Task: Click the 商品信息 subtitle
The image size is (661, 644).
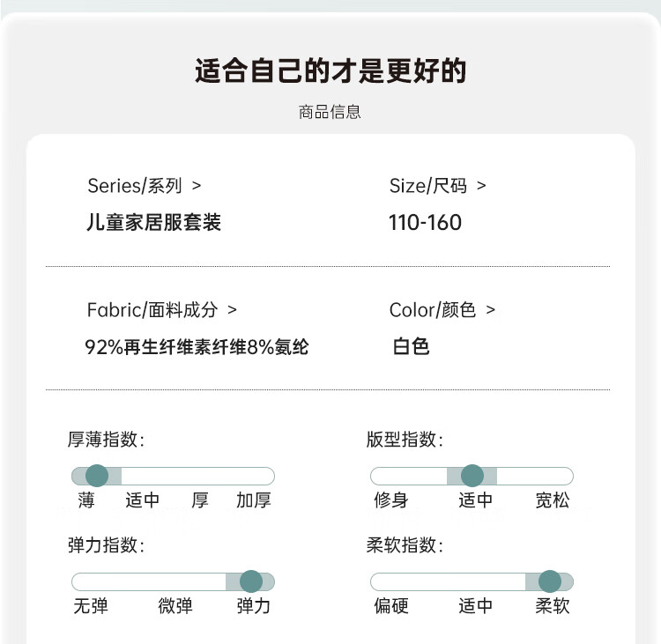Action: (330, 112)
